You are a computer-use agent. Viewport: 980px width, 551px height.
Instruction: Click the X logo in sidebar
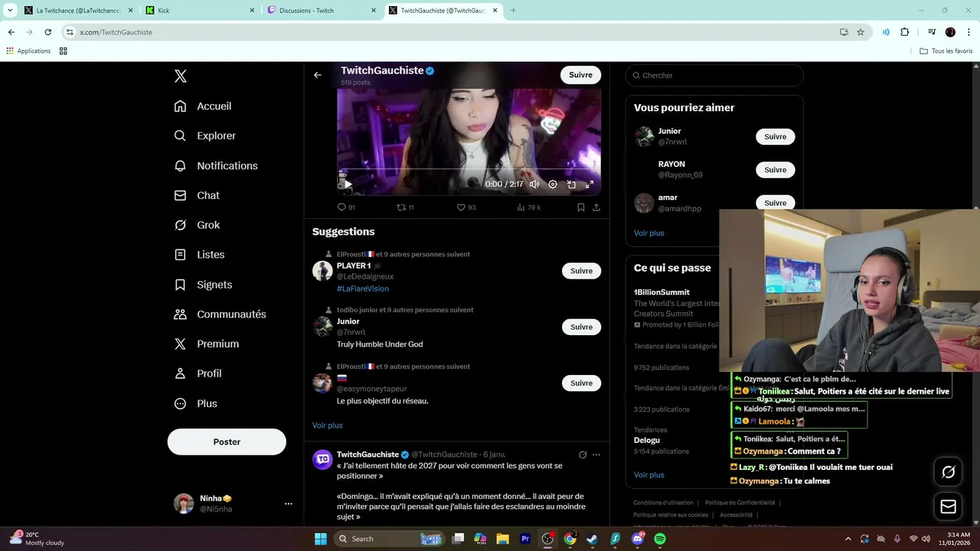point(181,76)
